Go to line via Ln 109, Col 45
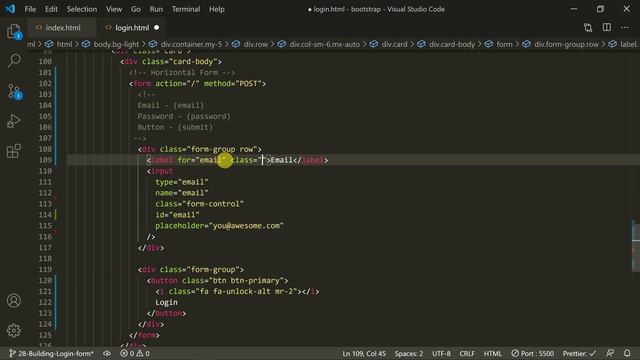Viewport: 640px width, 360px height. click(x=364, y=353)
